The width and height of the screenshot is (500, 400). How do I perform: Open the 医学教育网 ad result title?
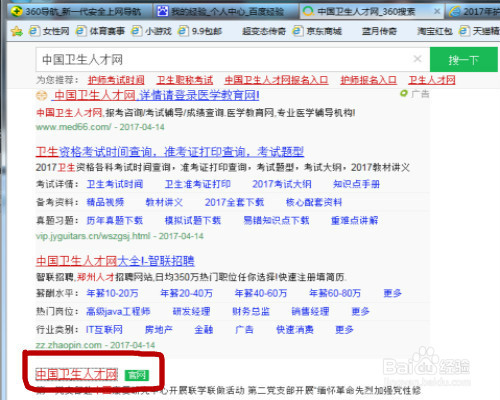tap(156, 96)
